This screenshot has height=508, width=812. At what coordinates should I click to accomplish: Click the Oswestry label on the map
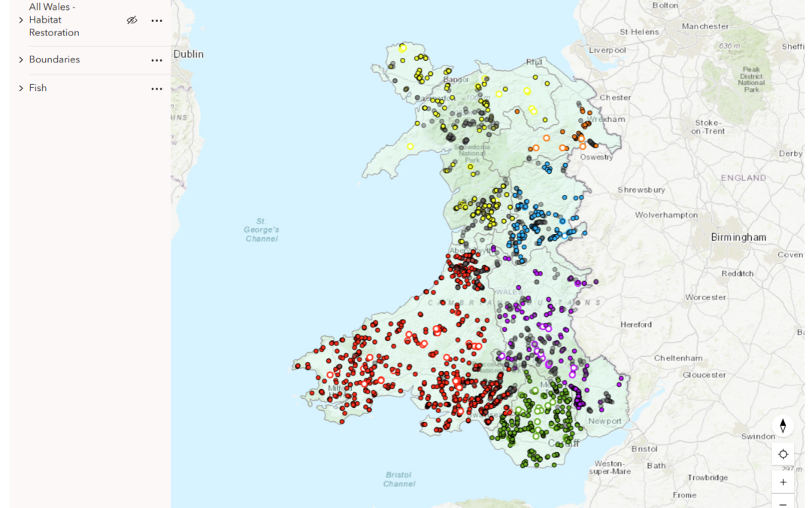coord(596,157)
